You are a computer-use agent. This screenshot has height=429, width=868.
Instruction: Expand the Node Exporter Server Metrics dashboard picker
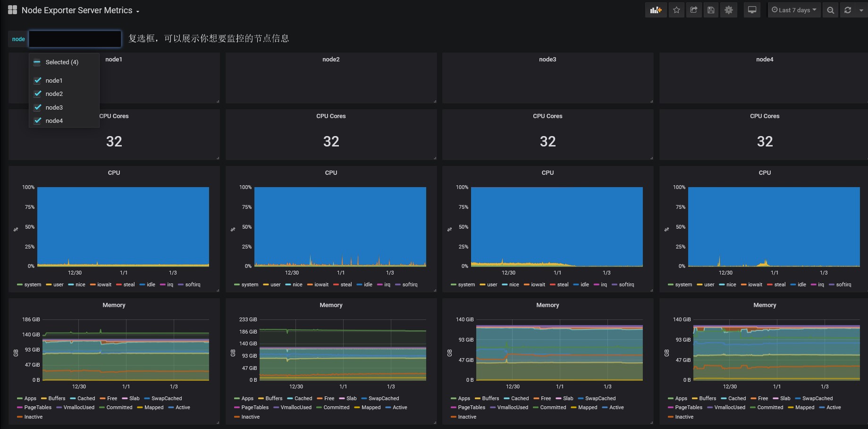pos(80,10)
